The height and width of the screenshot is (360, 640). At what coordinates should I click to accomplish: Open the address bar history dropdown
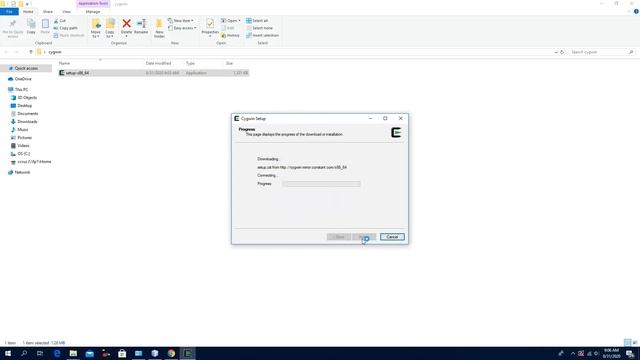click(x=556, y=52)
